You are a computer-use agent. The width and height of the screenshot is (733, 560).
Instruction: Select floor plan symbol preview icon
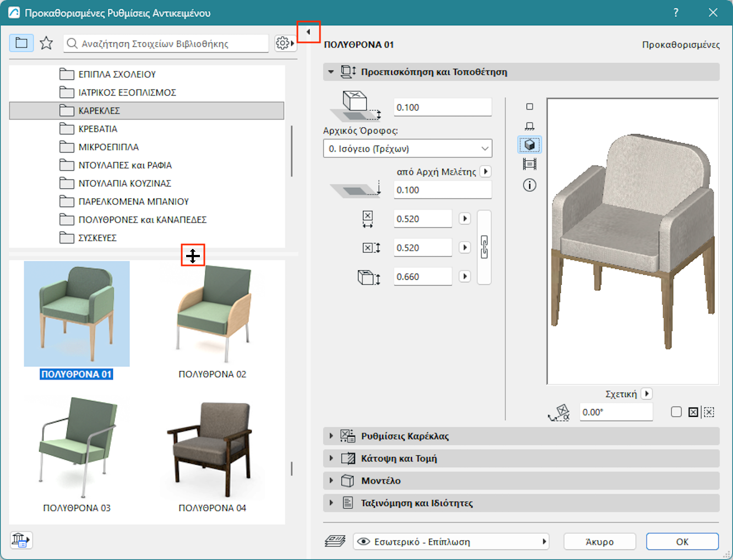[x=529, y=107]
